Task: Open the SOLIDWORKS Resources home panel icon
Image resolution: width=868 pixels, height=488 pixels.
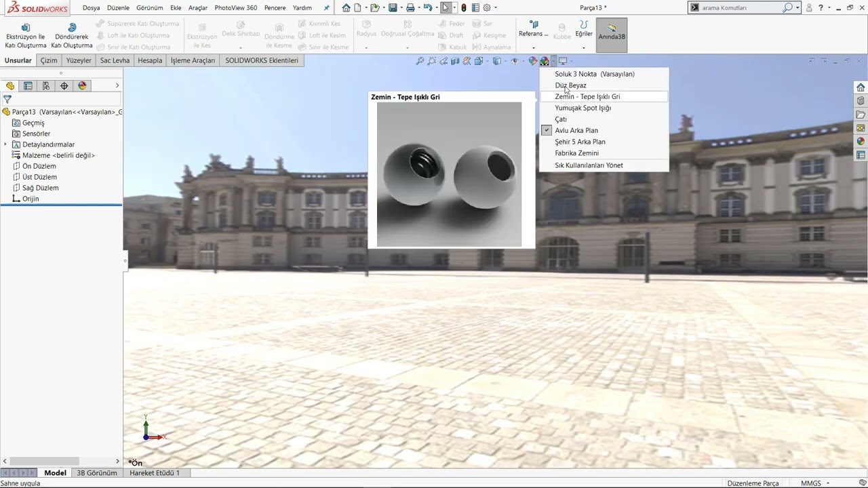Action: coord(861,87)
